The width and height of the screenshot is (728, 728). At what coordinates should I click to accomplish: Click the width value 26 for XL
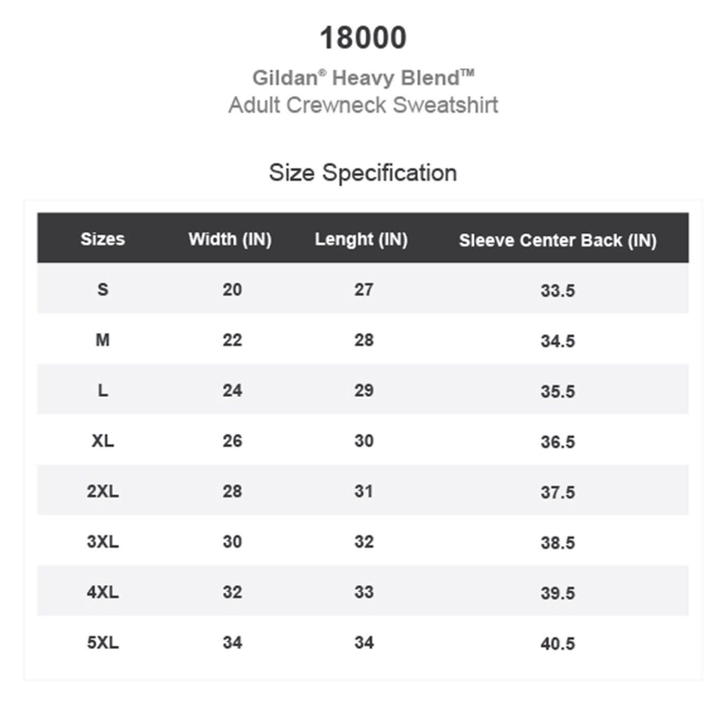[232, 441]
